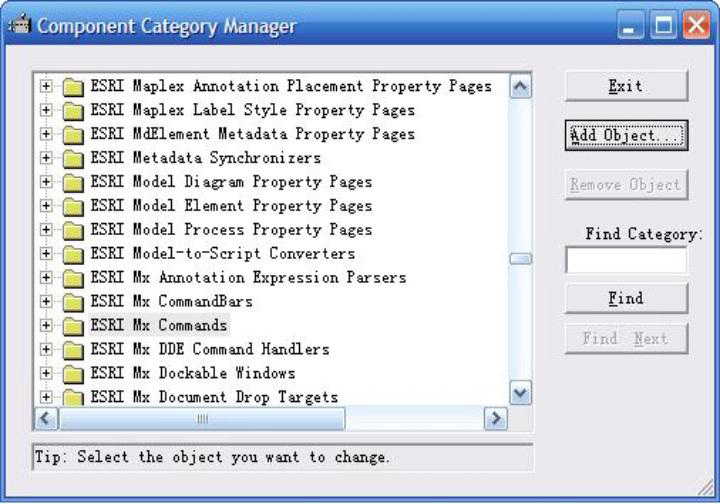Expand ESRI Maplex Label Style Property Pages

point(46,110)
